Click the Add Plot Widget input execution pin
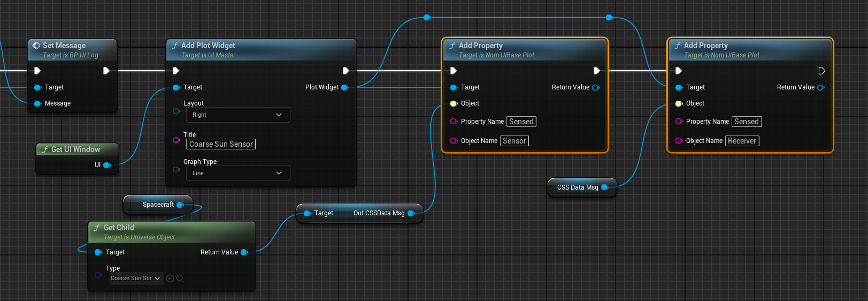 176,71
